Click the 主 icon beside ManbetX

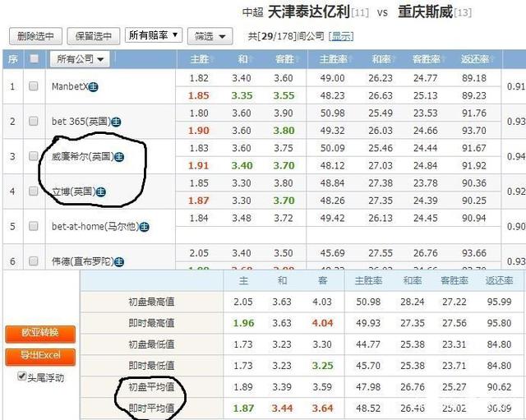coord(94,87)
